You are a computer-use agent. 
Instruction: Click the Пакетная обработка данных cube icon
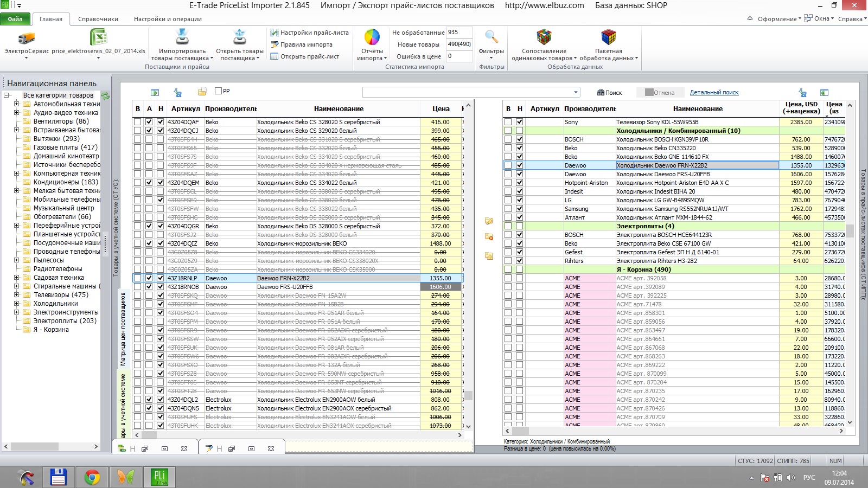click(609, 37)
